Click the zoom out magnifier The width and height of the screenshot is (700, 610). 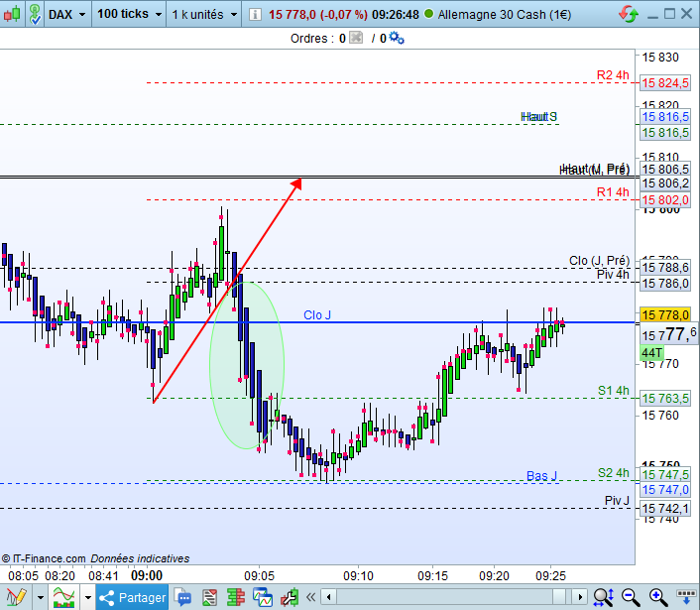click(x=631, y=597)
